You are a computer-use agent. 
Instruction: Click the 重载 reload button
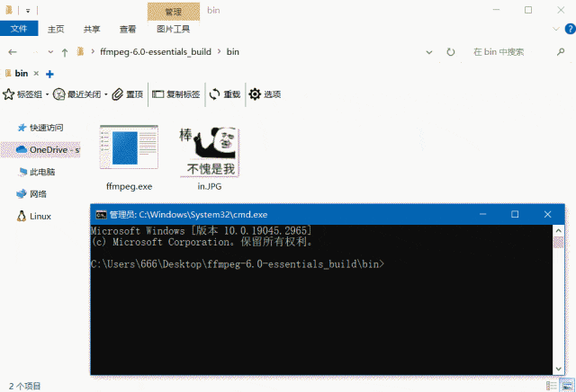(x=225, y=94)
